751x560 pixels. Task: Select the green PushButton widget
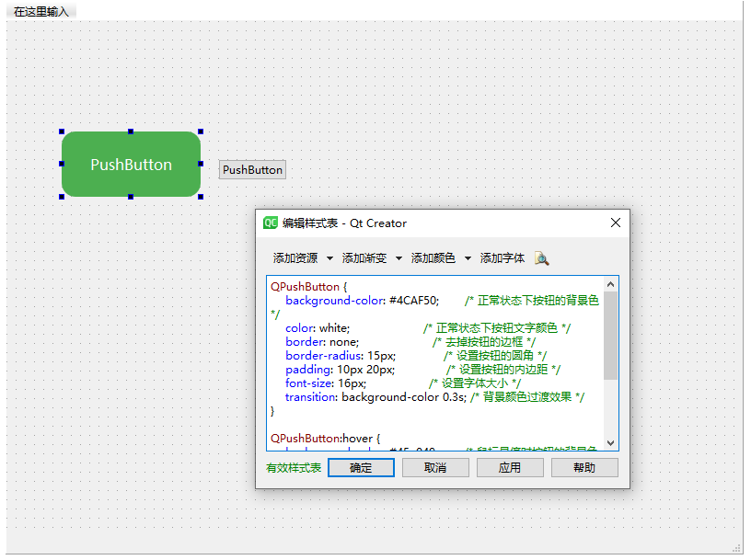pyautogui.click(x=132, y=165)
